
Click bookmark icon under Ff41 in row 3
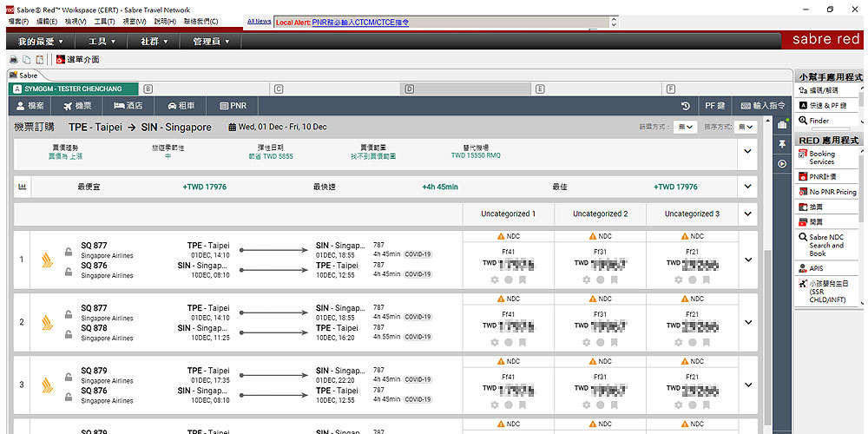(522, 405)
